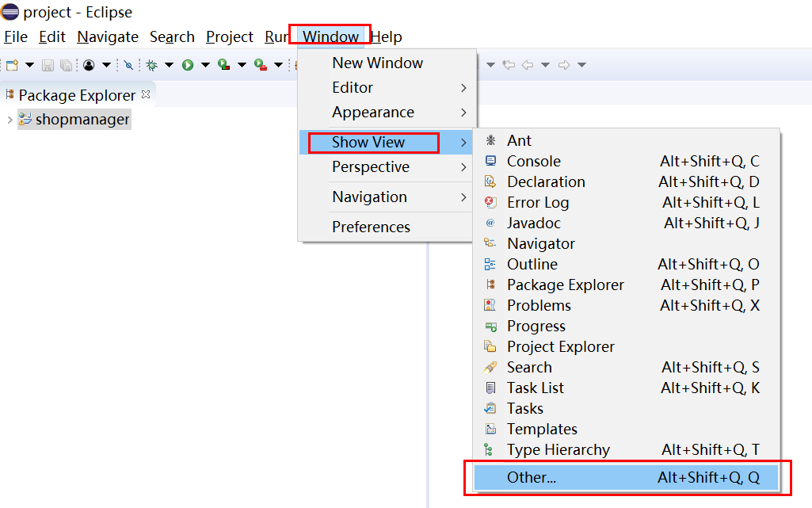Open the Back history dropdown arrow
Image resolution: width=812 pixels, height=508 pixels.
click(545, 65)
